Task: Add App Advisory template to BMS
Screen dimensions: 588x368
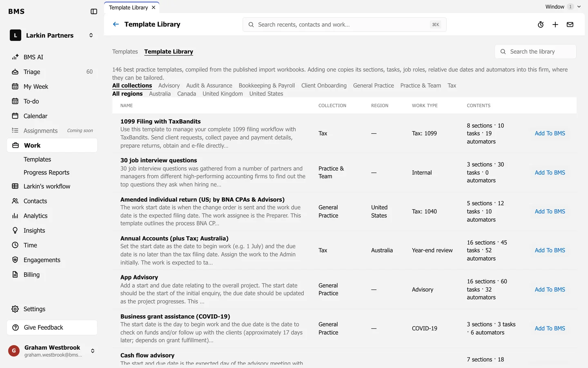Action: click(550, 289)
